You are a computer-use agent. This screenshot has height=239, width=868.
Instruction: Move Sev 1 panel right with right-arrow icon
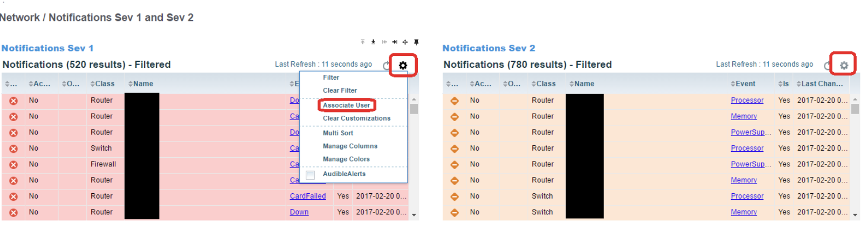point(395,42)
